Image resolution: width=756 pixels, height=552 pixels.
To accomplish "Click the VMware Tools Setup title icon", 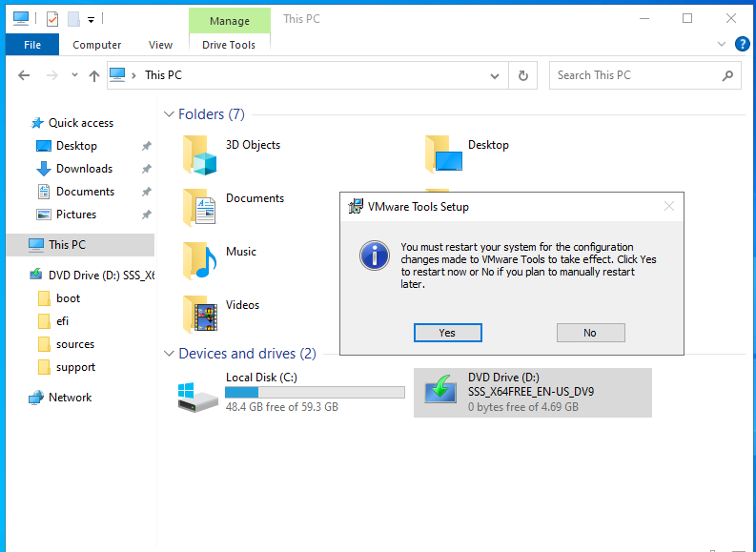I will click(356, 206).
